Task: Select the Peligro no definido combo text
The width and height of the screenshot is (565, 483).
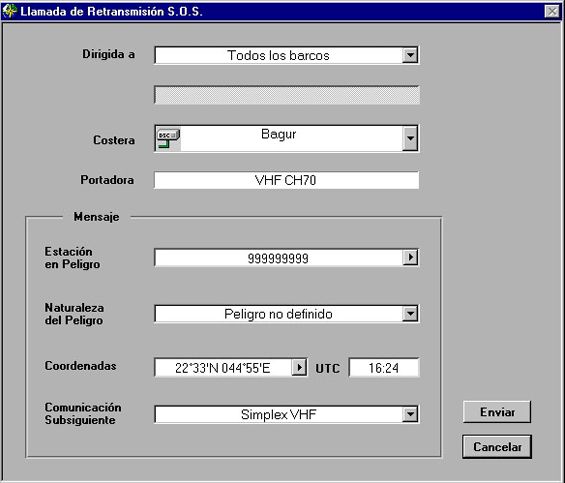Action: point(278,314)
